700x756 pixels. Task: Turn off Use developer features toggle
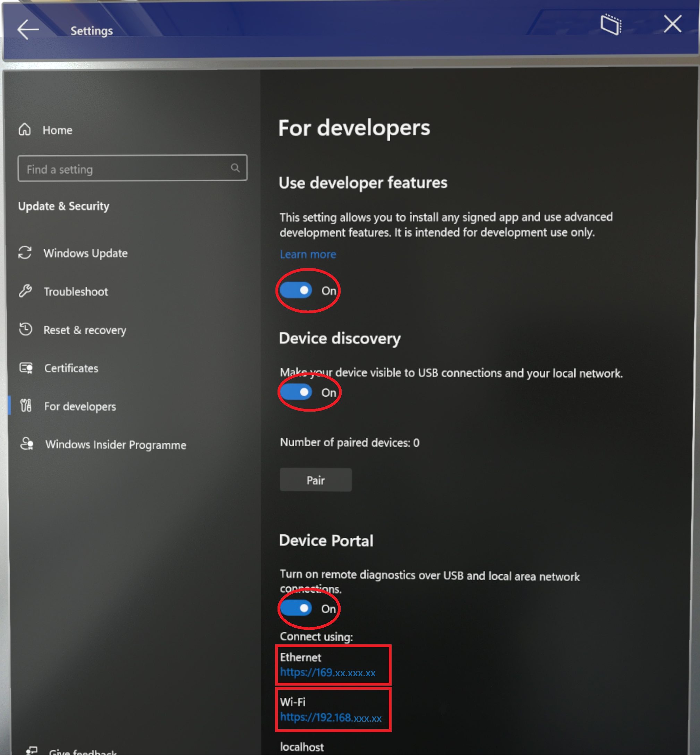[x=296, y=291]
